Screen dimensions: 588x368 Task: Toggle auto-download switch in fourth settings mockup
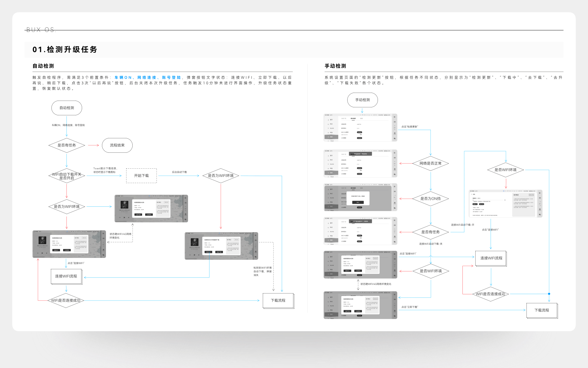(360, 238)
